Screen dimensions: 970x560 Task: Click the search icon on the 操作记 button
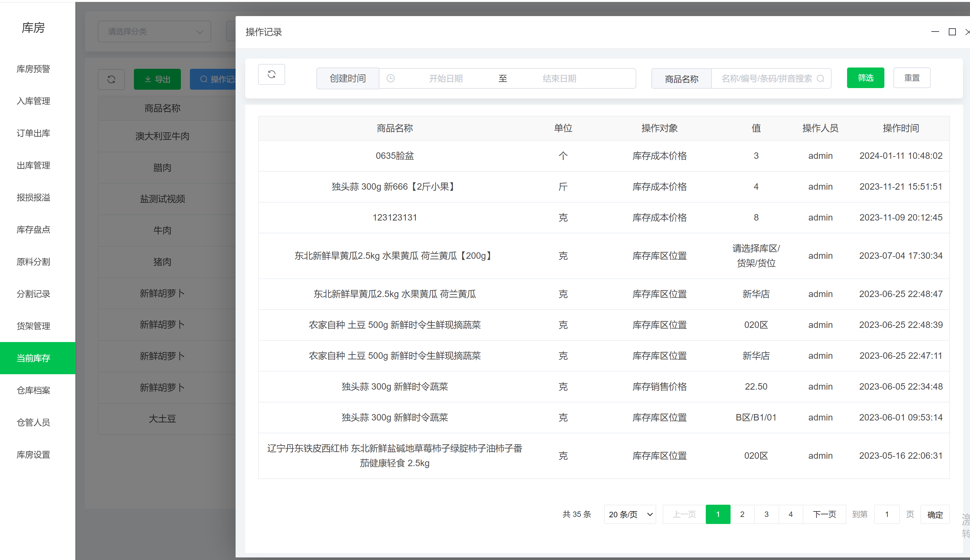204,79
